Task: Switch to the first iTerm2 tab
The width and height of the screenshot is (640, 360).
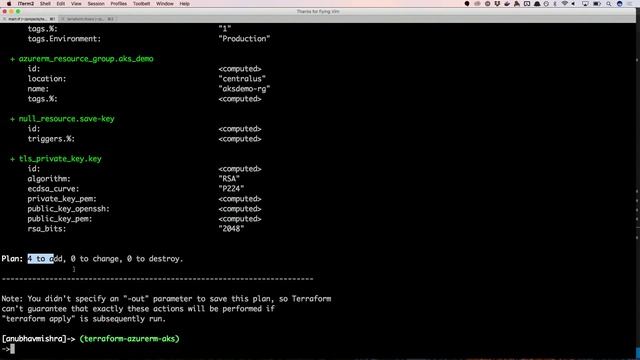Action: pos(29,19)
